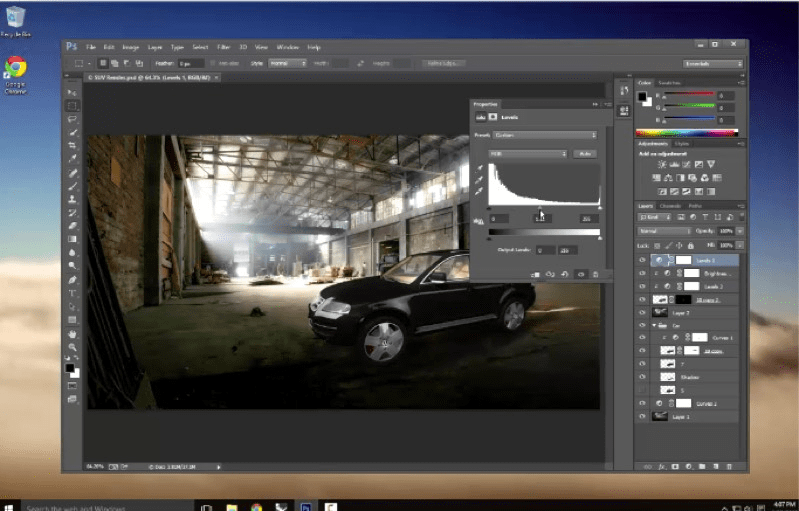Click the black point eyedropper in Levels
Screen dimensions: 799x511
tap(479, 168)
